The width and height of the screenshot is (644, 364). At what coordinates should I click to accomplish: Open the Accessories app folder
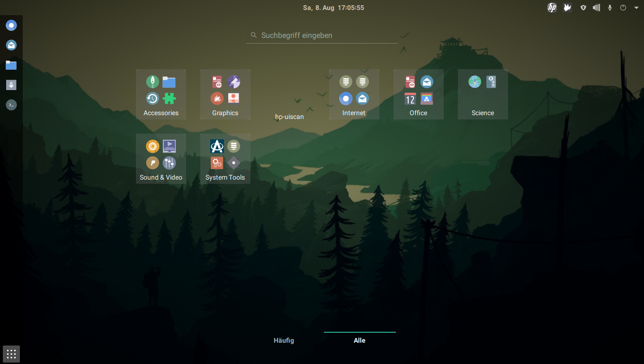coord(161,94)
